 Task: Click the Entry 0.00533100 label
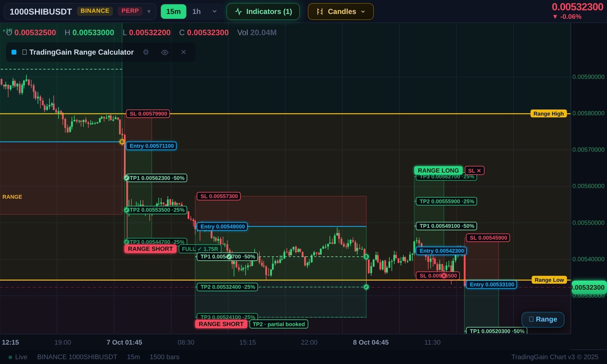point(492,285)
